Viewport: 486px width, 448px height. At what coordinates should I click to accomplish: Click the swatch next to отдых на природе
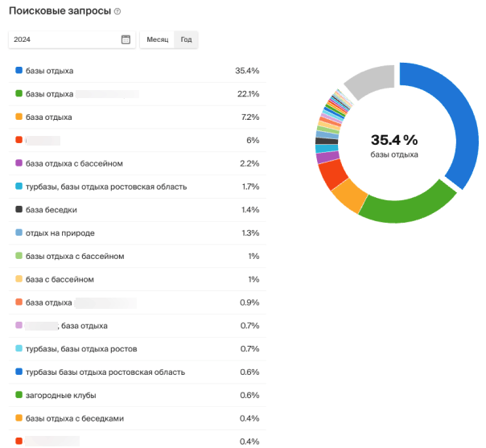pos(19,233)
